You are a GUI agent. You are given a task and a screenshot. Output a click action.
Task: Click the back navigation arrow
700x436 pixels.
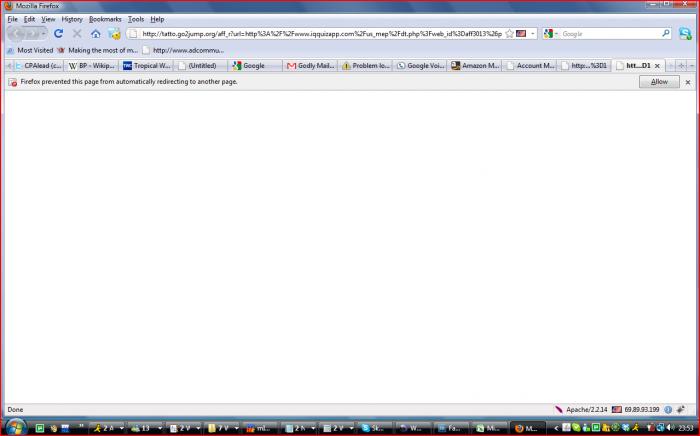[17, 33]
